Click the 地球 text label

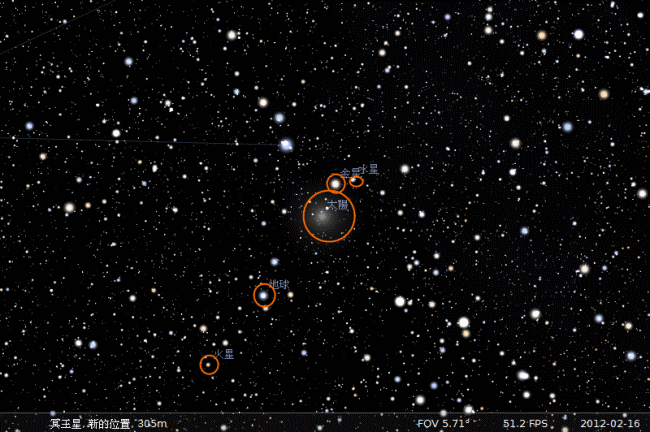pyautogui.click(x=279, y=284)
